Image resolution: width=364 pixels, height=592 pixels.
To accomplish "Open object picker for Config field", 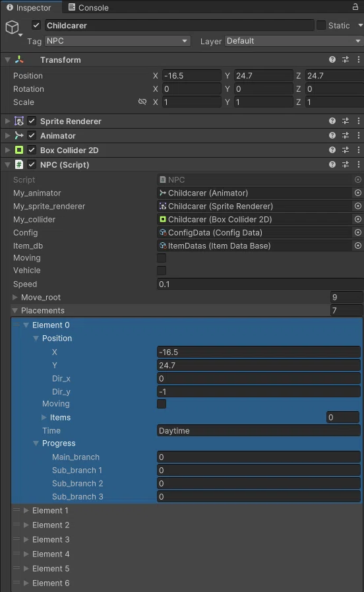I will (357, 232).
